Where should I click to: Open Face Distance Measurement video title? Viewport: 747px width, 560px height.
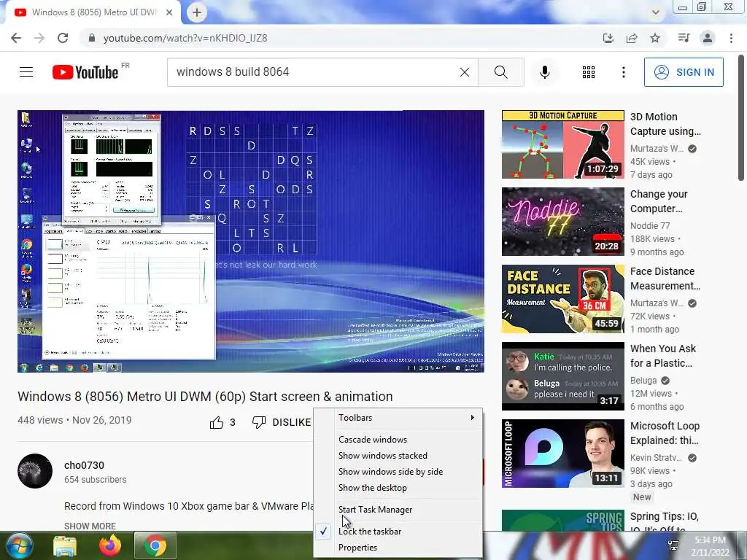pos(665,279)
